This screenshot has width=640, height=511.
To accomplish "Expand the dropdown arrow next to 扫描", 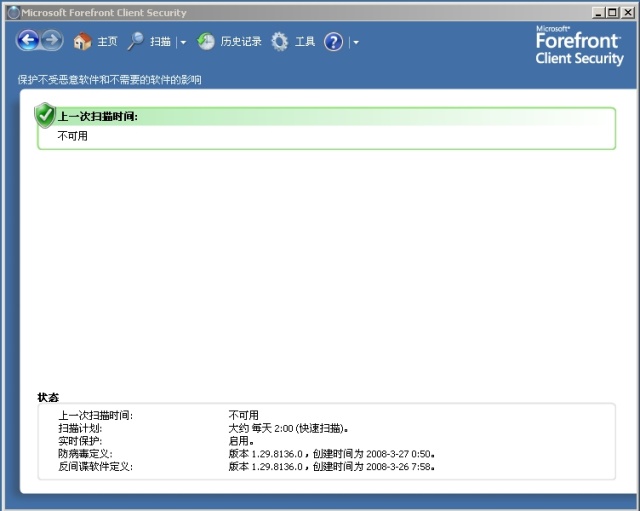I will pos(183,43).
